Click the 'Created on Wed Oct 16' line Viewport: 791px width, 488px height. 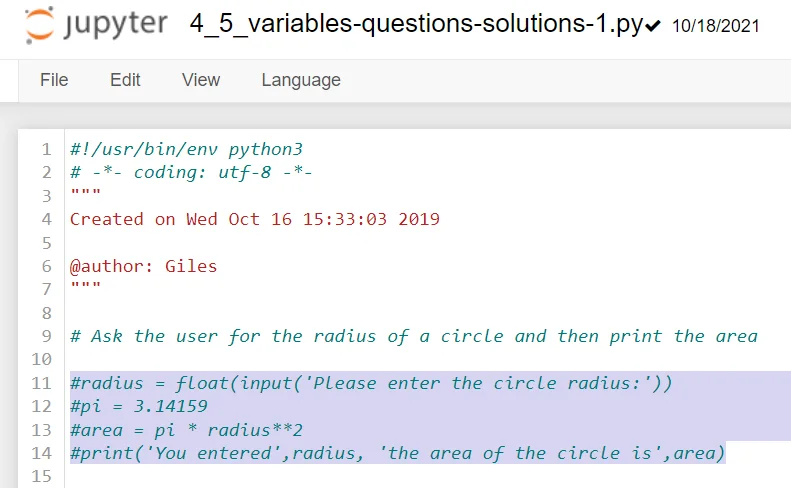254,219
